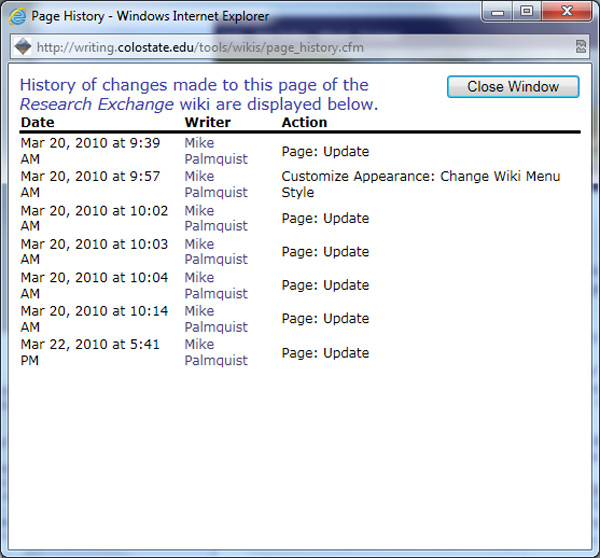This screenshot has height=558, width=600.
Task: Click the Date column header
Action: (38, 122)
